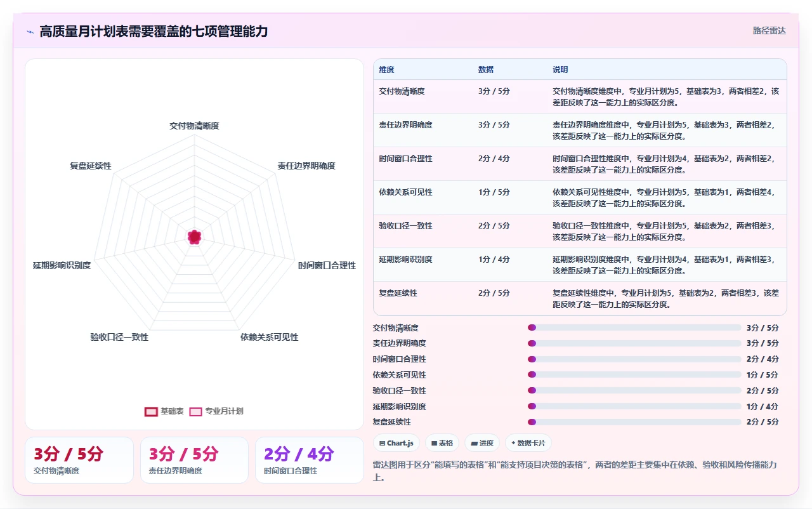812x509 pixels.
Task: Click the 交付物清晰度 progress bar
Action: [x=634, y=327]
